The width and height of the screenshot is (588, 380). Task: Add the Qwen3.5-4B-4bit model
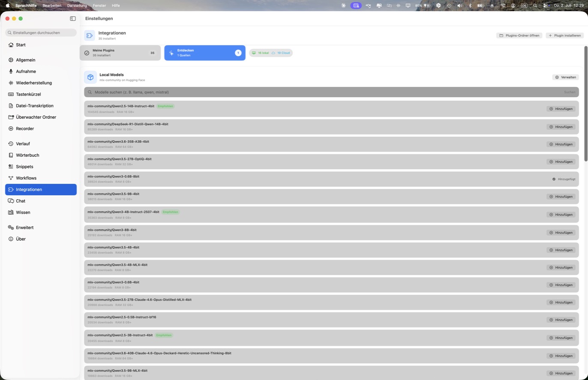561,250
